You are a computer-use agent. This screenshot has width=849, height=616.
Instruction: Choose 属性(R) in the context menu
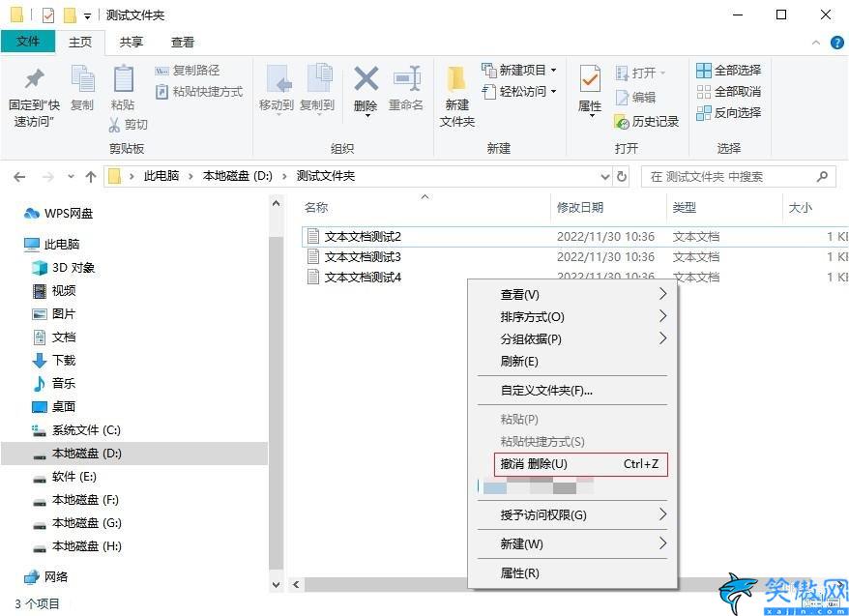pos(571,572)
